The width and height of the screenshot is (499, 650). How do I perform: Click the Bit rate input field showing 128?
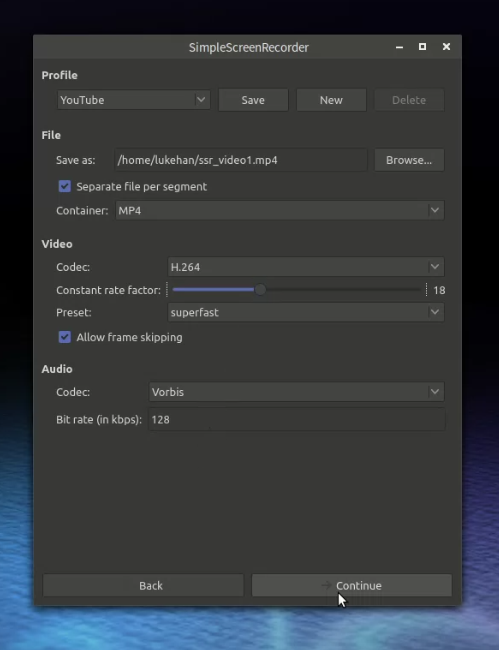click(297, 420)
